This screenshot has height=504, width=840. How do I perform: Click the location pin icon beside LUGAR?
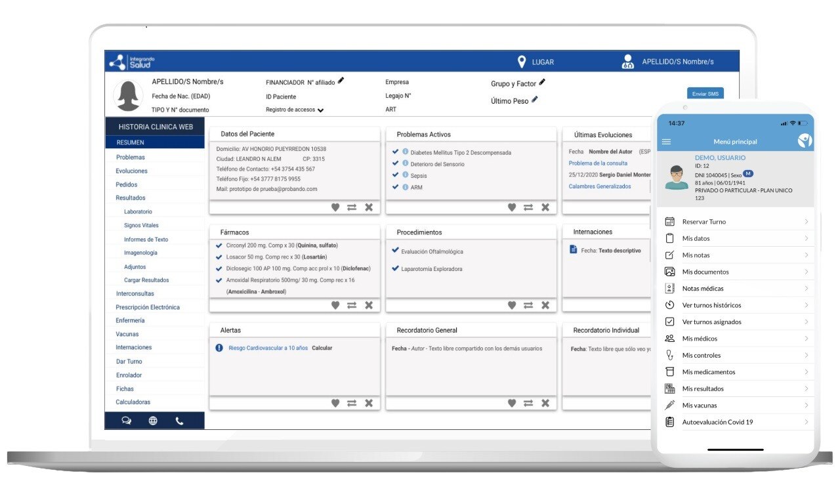pos(522,62)
